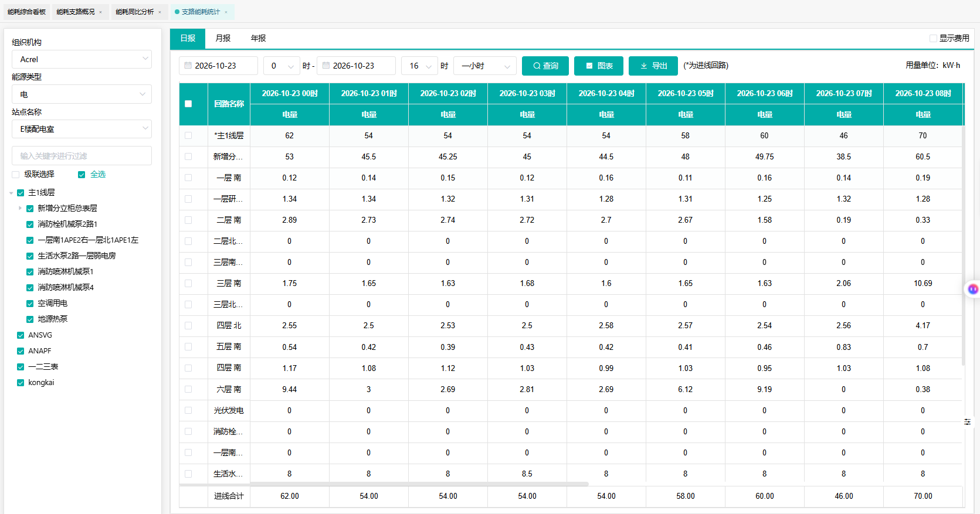Switch to the 年报 tab
Image resolution: width=980 pixels, height=514 pixels.
tap(259, 38)
